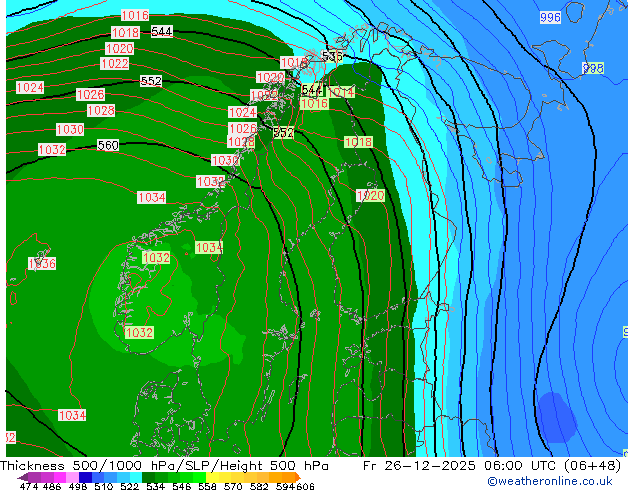Click the 594 legend value
The height and width of the screenshot is (490, 634).
[x=285, y=486]
